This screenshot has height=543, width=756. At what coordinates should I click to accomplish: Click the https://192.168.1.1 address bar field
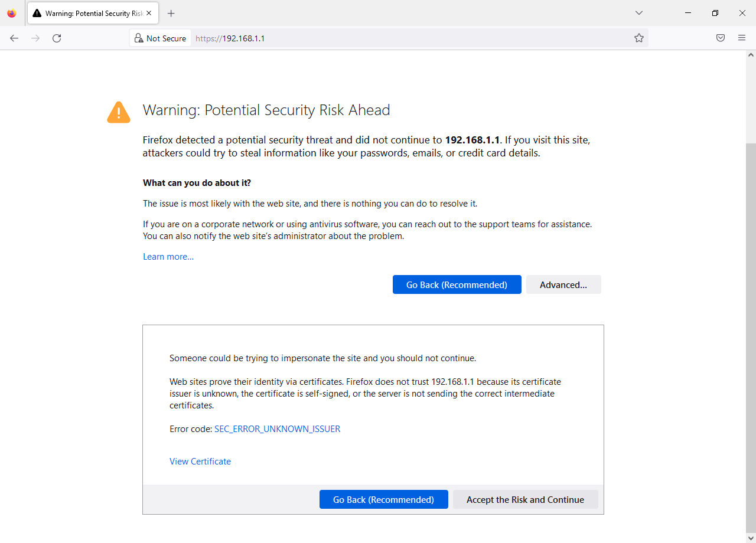point(413,38)
